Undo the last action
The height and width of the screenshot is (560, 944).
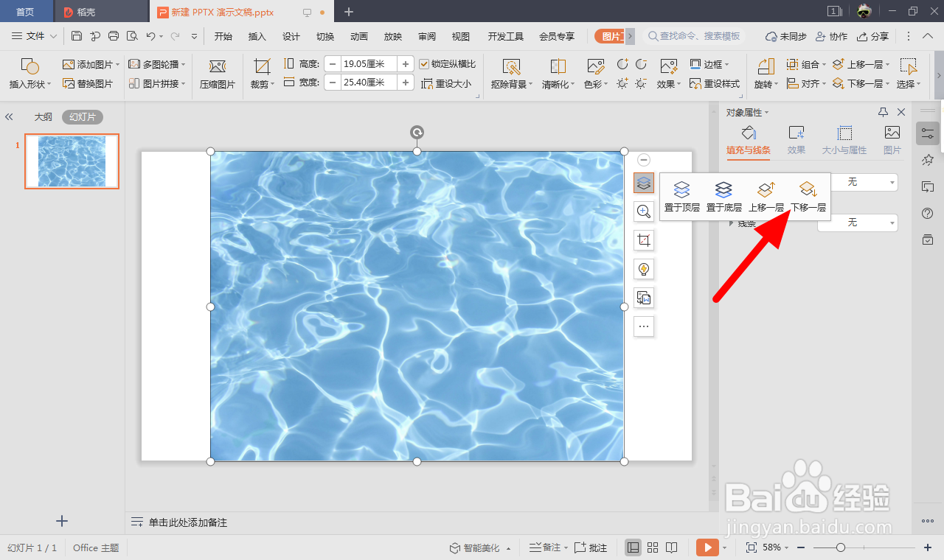coord(150,36)
